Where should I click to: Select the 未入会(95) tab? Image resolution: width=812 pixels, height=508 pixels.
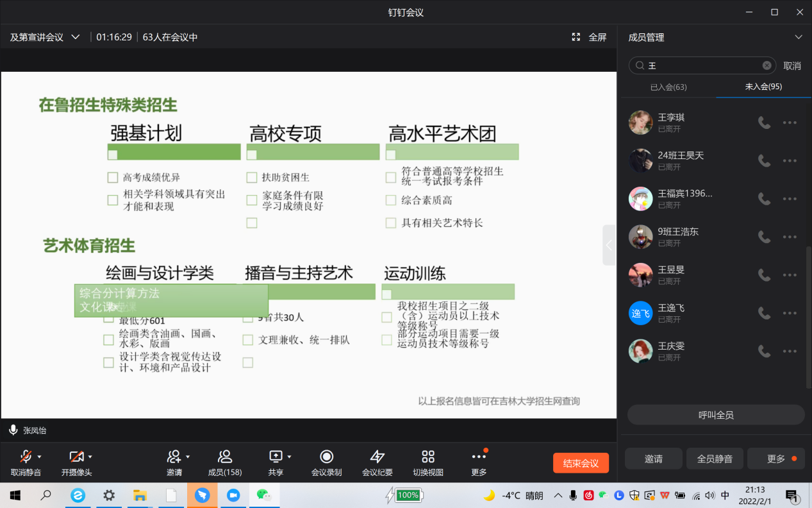tap(763, 87)
